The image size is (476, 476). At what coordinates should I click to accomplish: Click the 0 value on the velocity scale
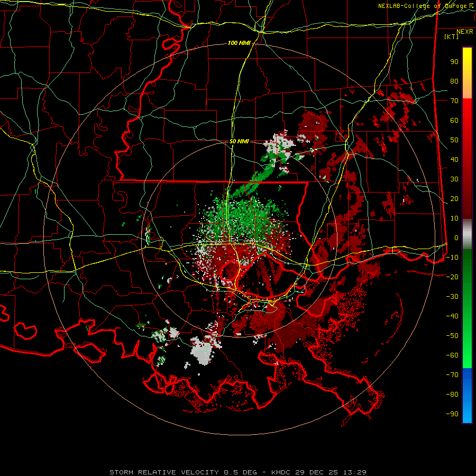tap(456, 238)
